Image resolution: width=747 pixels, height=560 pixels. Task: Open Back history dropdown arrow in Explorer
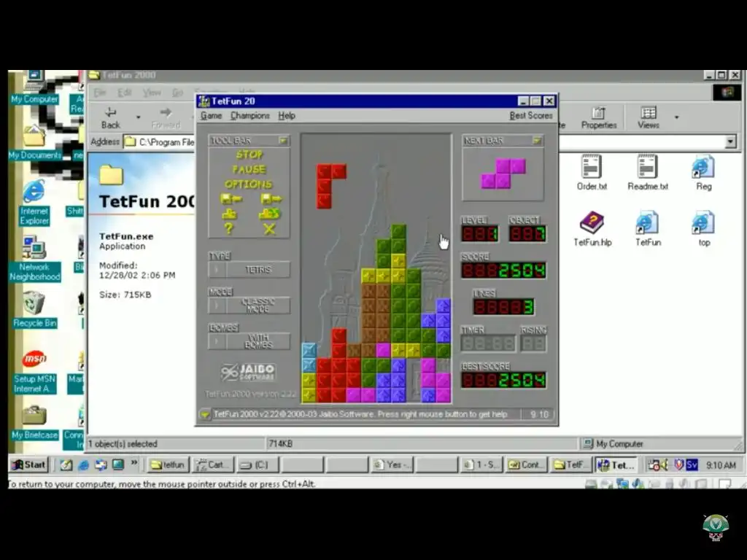[x=138, y=117]
